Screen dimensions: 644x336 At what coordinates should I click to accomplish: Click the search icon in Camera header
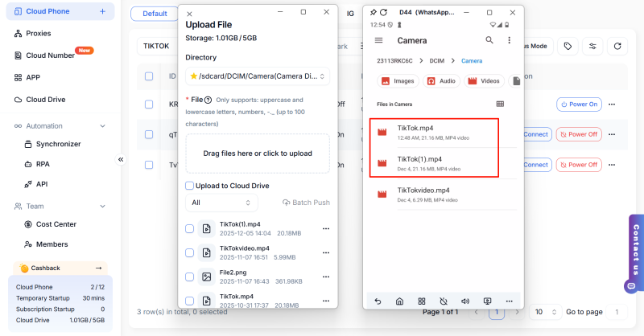pos(489,40)
